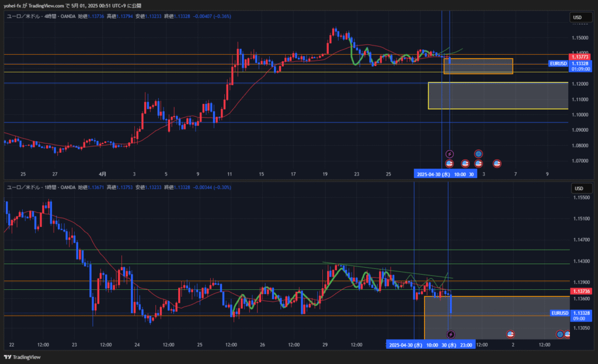
Task: Click the lightning event icon in the 4-hour chart
Action: 450,154
